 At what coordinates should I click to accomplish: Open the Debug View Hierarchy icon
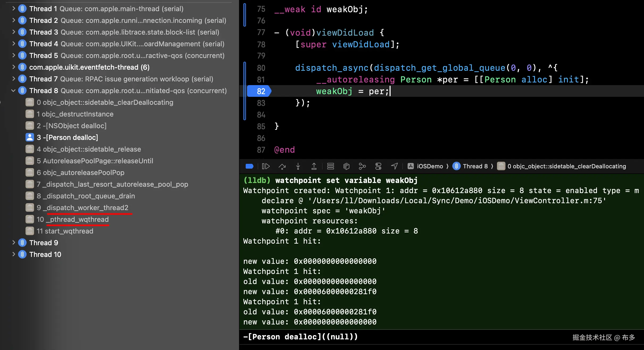(346, 166)
